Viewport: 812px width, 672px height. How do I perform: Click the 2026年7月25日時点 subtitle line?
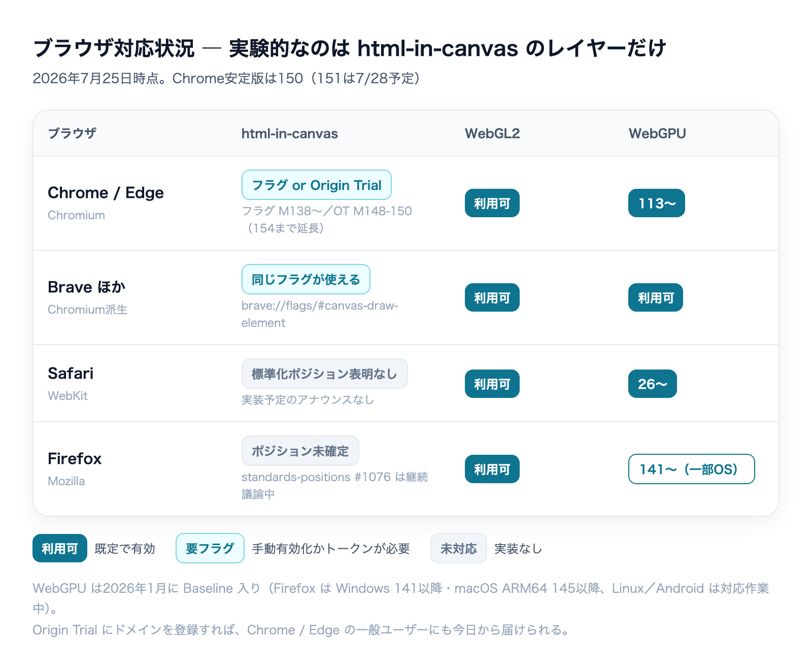226,78
